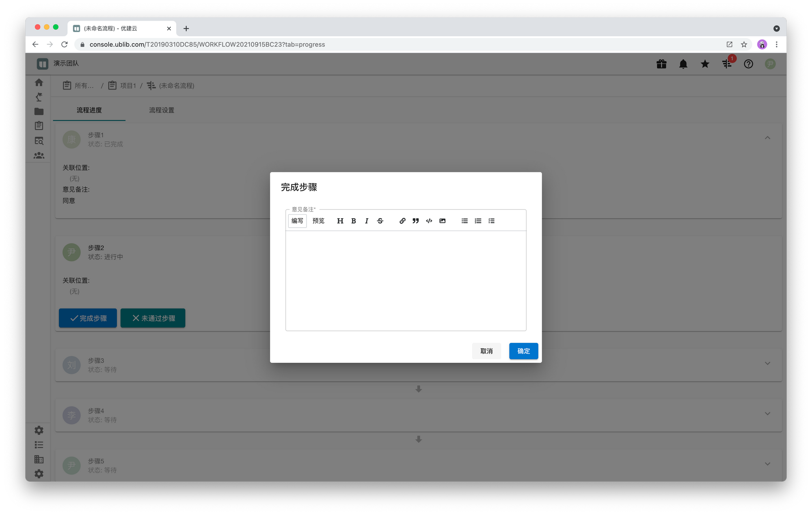Image resolution: width=812 pixels, height=515 pixels.
Task: Click the italic formatting icon
Action: click(x=367, y=221)
